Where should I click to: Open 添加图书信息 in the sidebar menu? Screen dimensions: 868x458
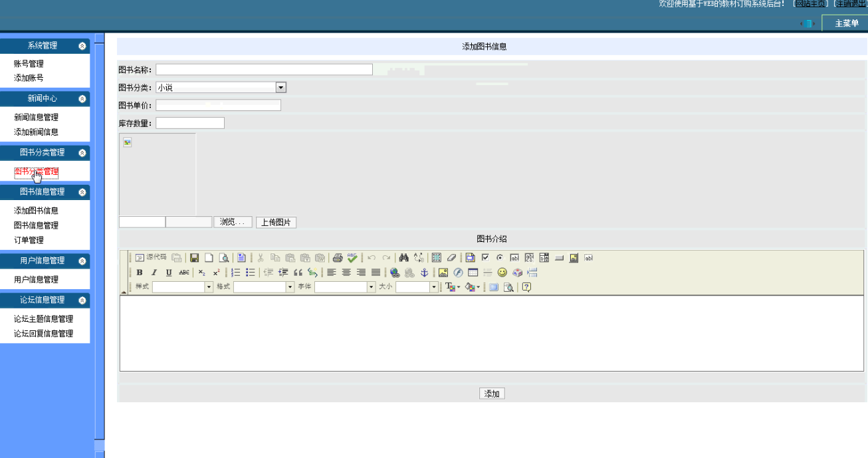coord(36,211)
